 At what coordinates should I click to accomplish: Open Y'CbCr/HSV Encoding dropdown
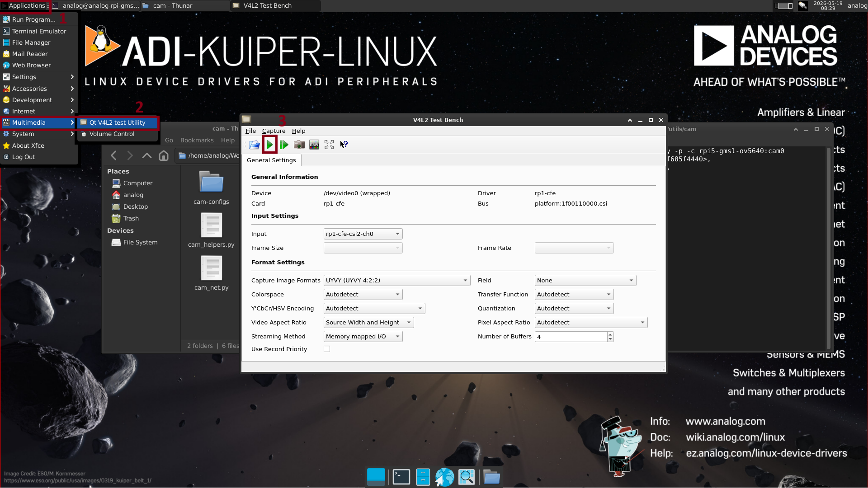click(x=374, y=308)
